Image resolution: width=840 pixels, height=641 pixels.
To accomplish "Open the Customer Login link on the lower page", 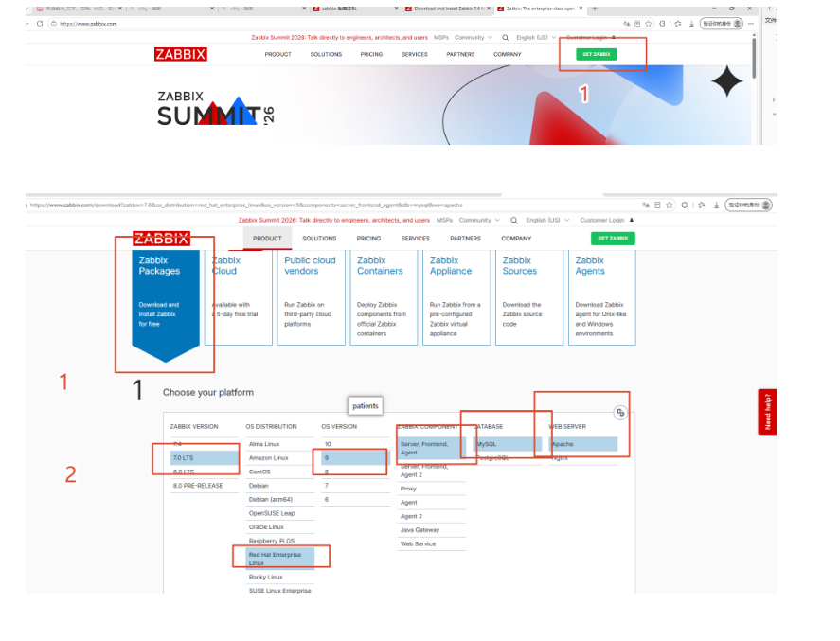I will tap(601, 220).
